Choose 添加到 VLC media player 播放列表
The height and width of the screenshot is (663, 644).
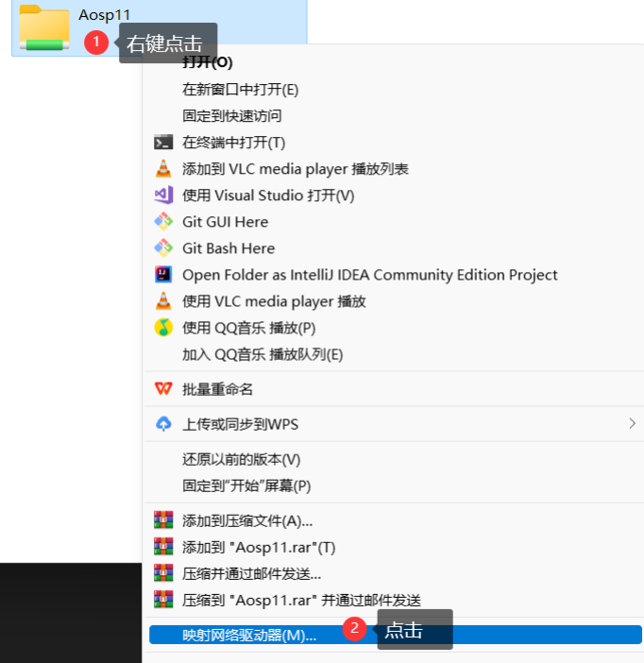coord(296,169)
